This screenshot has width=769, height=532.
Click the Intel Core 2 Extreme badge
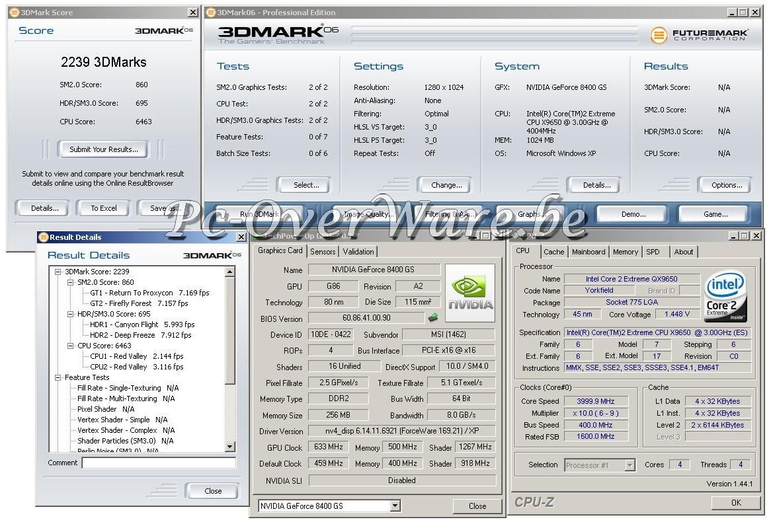pyautogui.click(x=726, y=297)
